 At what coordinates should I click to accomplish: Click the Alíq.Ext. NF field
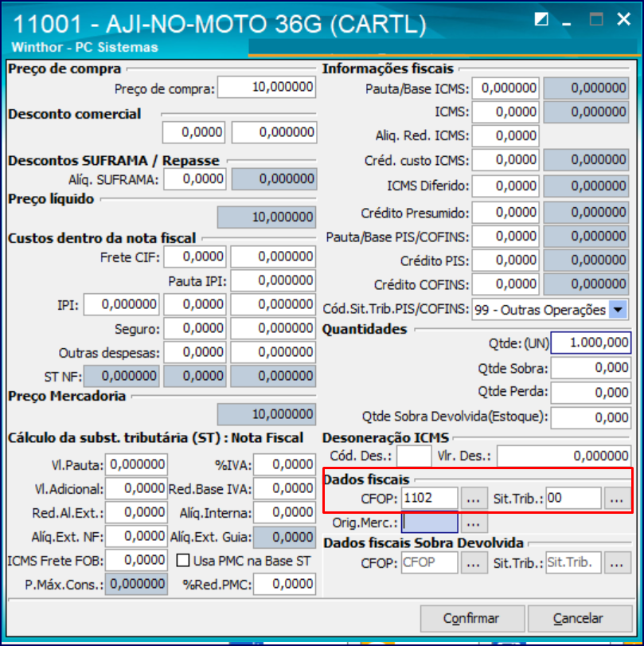click(136, 536)
